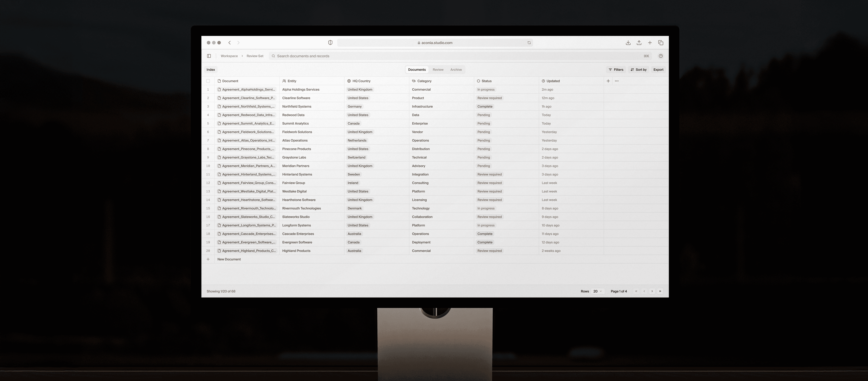Image resolution: width=868 pixels, height=381 pixels.
Task: Tick the select-all header checkbox
Action: [x=208, y=81]
